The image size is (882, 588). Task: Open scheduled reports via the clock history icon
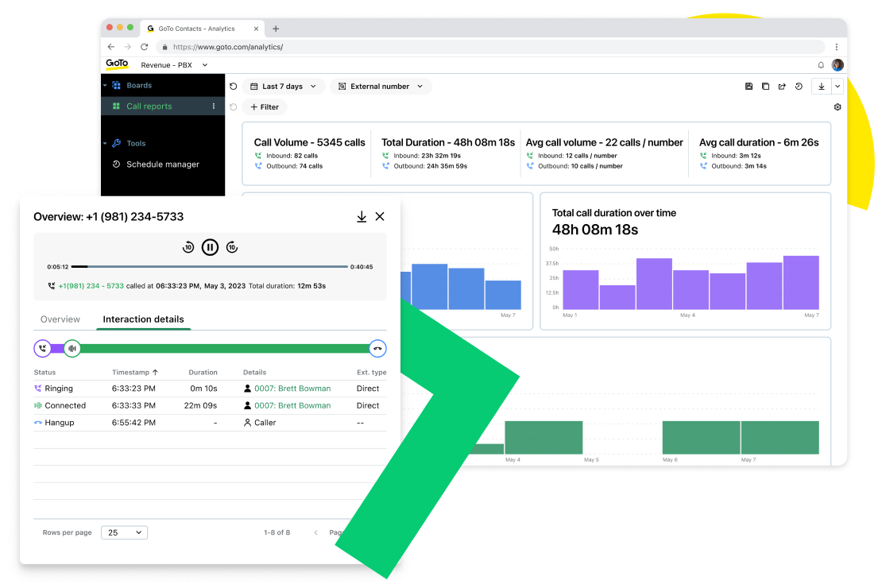coord(799,86)
